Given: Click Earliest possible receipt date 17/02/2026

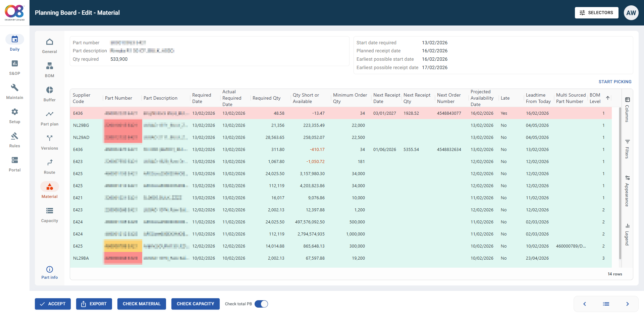Looking at the screenshot, I should click(x=435, y=67).
